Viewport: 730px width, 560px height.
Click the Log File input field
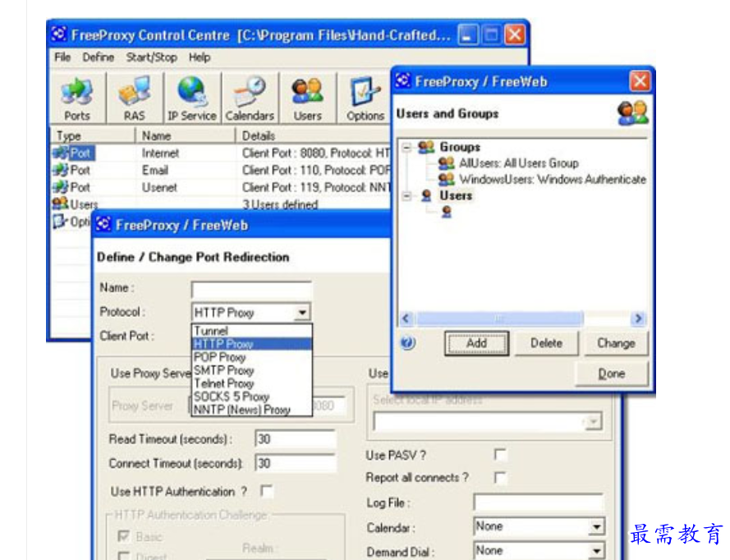[539, 503]
